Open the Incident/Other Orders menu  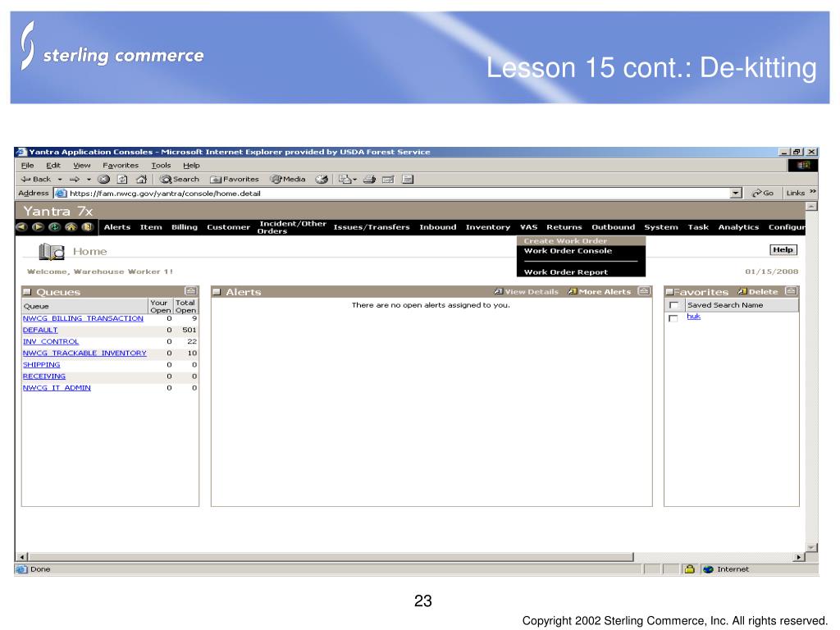293,227
